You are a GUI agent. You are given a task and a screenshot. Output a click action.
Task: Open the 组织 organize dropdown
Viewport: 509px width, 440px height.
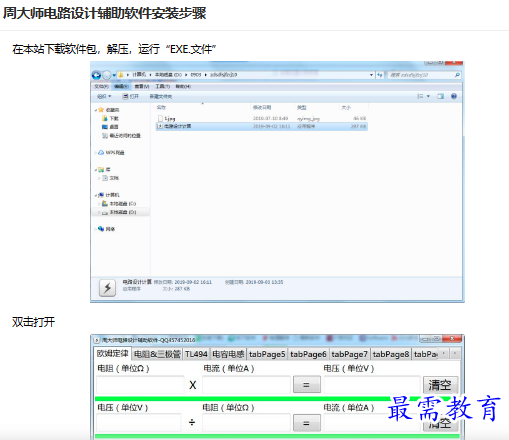pos(104,96)
